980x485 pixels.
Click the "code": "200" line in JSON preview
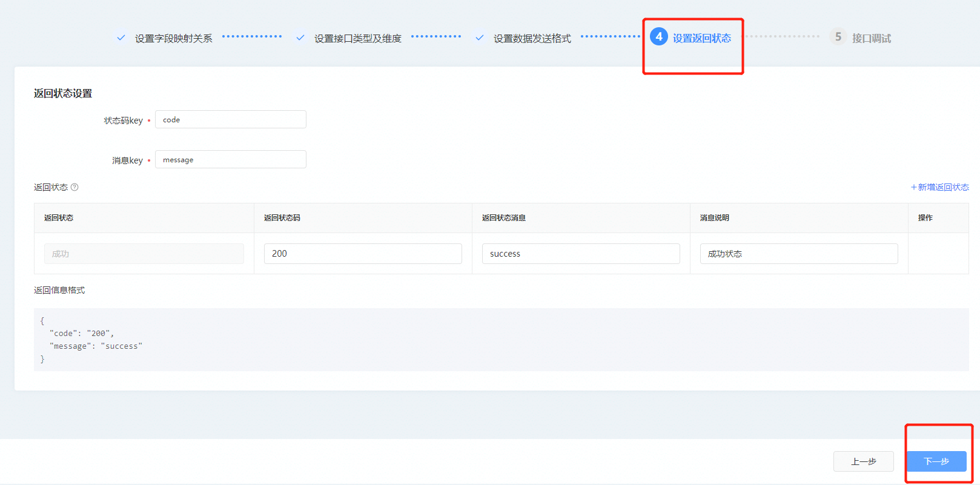coord(82,334)
